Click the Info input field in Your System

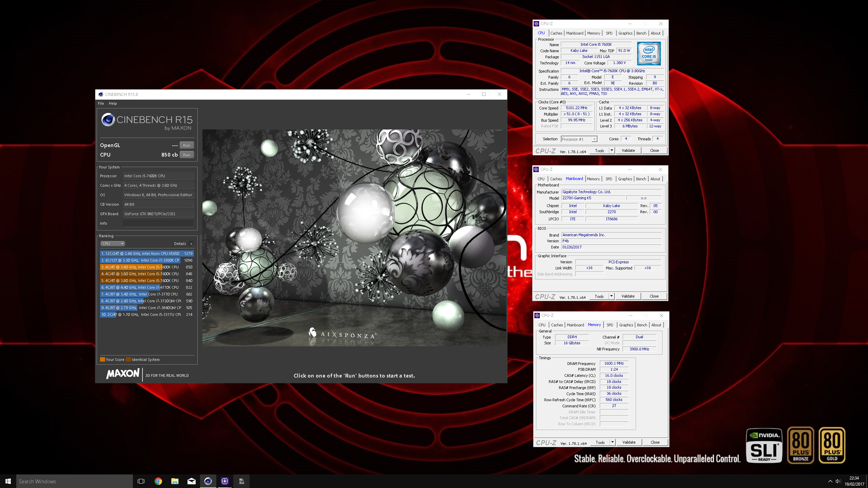[158, 223]
